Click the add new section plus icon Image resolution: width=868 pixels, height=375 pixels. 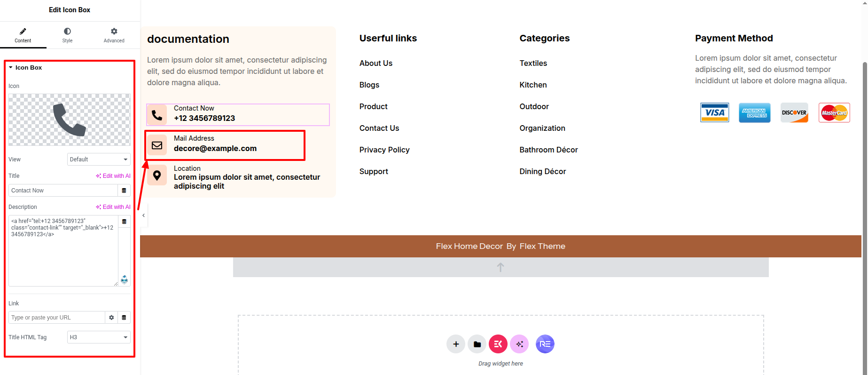point(455,344)
